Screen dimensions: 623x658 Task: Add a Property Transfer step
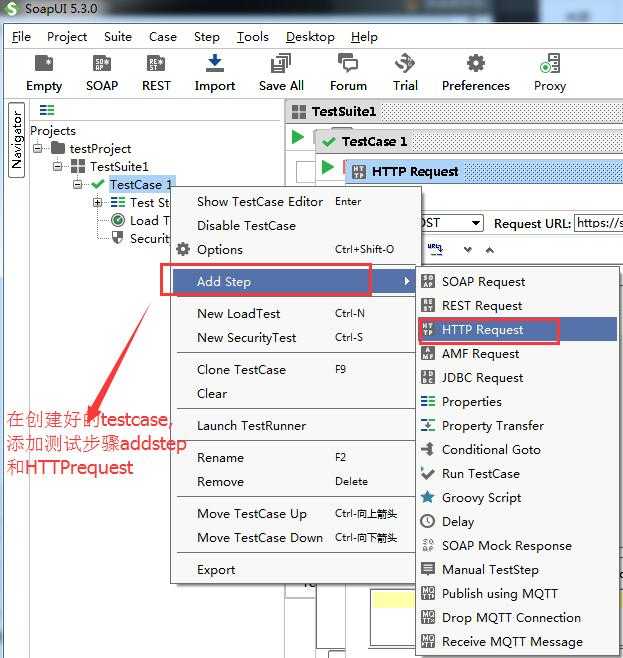517,426
